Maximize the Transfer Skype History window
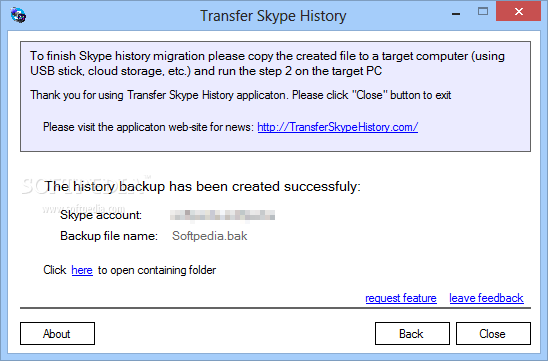Image resolution: width=548 pixels, height=361 pixels. click(483, 12)
